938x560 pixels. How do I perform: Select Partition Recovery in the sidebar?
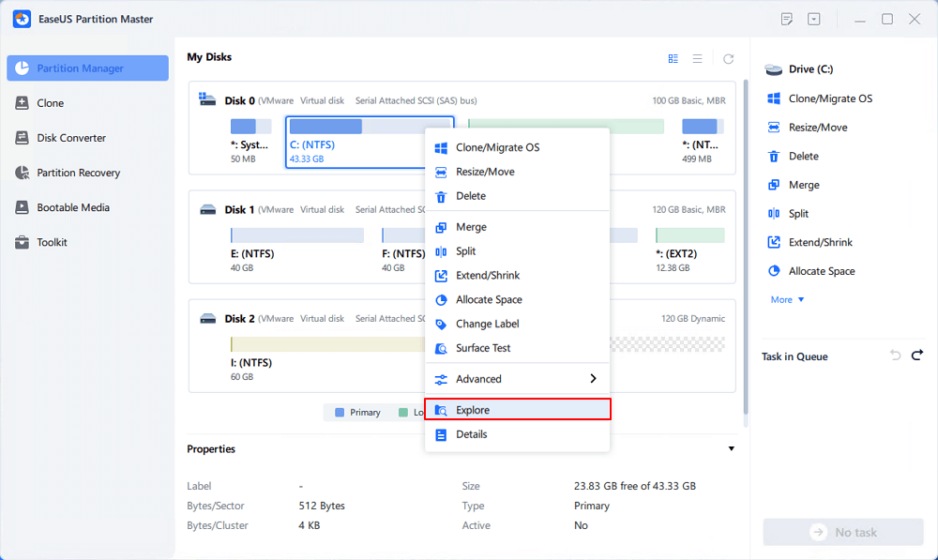tap(79, 173)
